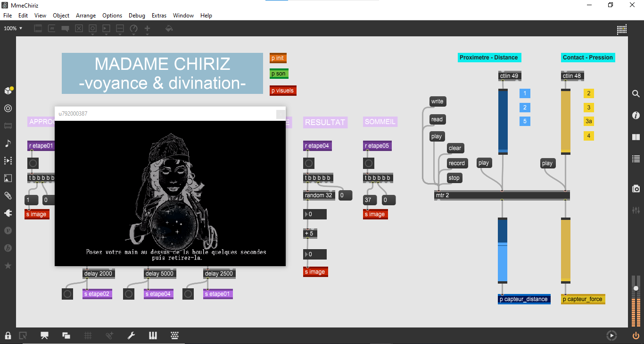Click the blue slider below ctlin 49
Screen dimensions: 644x344
[503, 121]
